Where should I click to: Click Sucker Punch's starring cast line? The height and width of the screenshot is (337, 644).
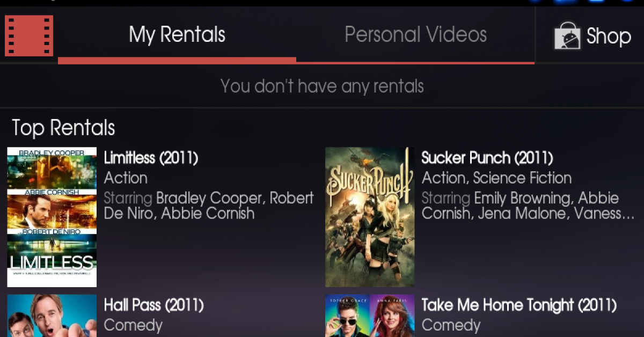pyautogui.click(x=528, y=206)
